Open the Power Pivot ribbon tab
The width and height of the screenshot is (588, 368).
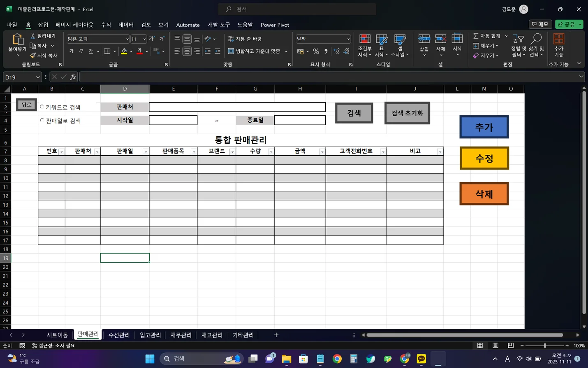[275, 25]
